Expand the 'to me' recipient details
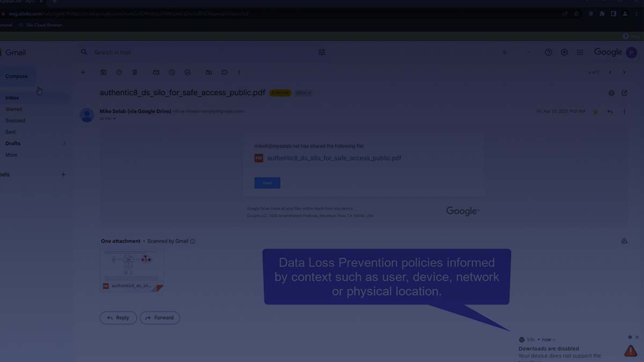The image size is (644, 362). coord(114,119)
